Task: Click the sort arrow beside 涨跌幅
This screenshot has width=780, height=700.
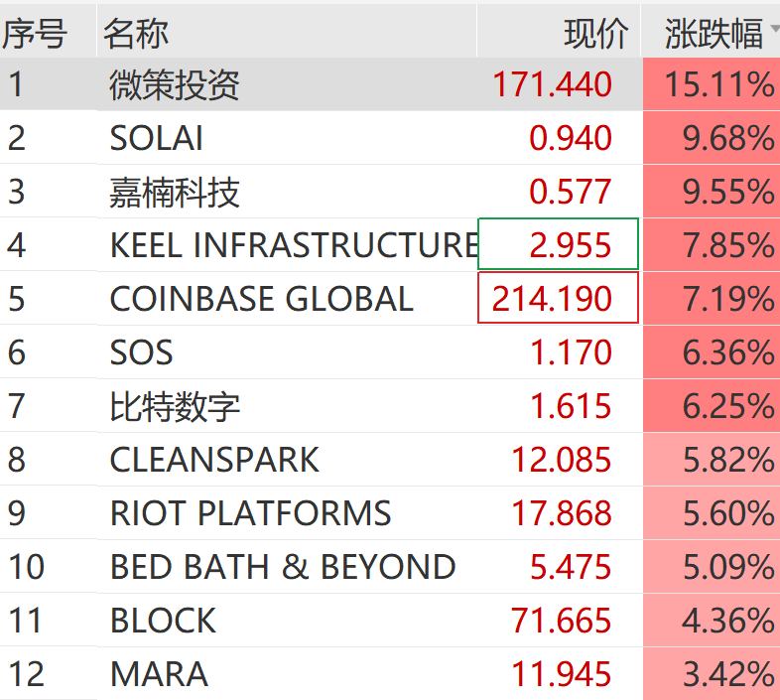Action: [x=773, y=31]
